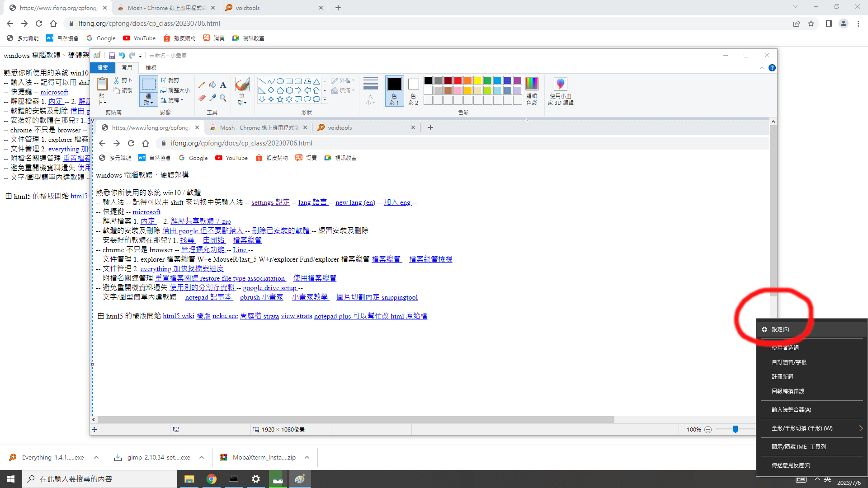Screen dimensions: 868x488
Task: Select the Magnifier tool
Action: (x=223, y=98)
